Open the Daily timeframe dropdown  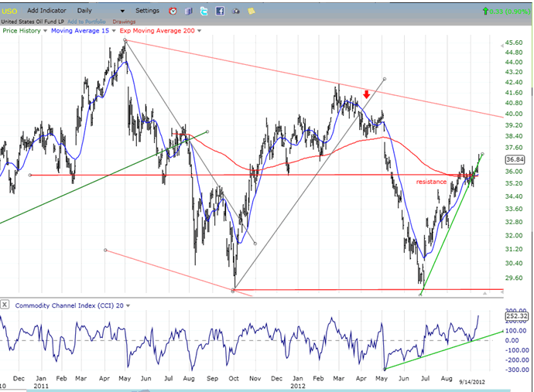pyautogui.click(x=101, y=11)
